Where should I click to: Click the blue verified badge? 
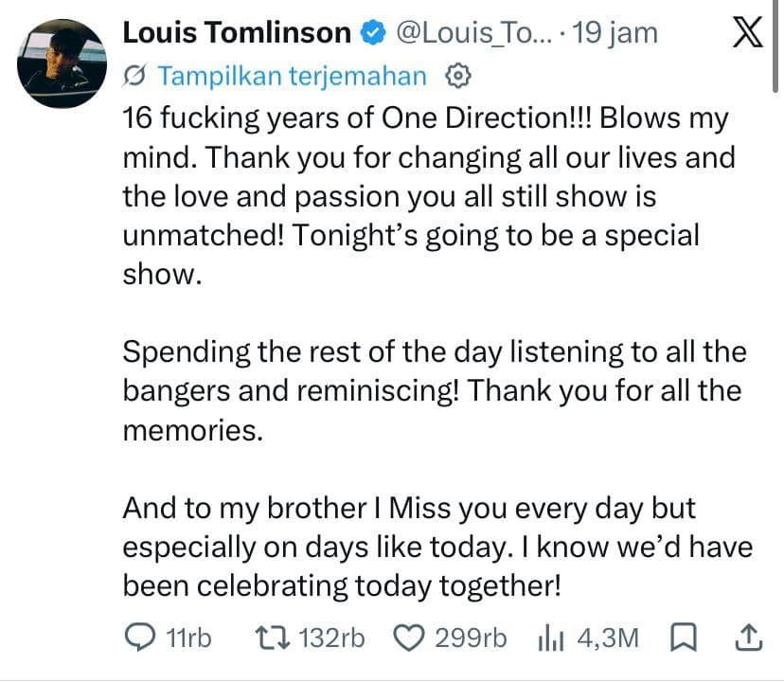tap(373, 32)
